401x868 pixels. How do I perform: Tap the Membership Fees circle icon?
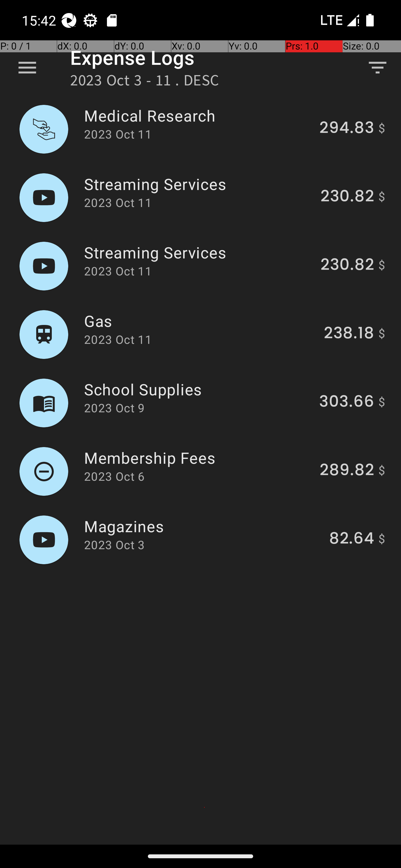(44, 471)
